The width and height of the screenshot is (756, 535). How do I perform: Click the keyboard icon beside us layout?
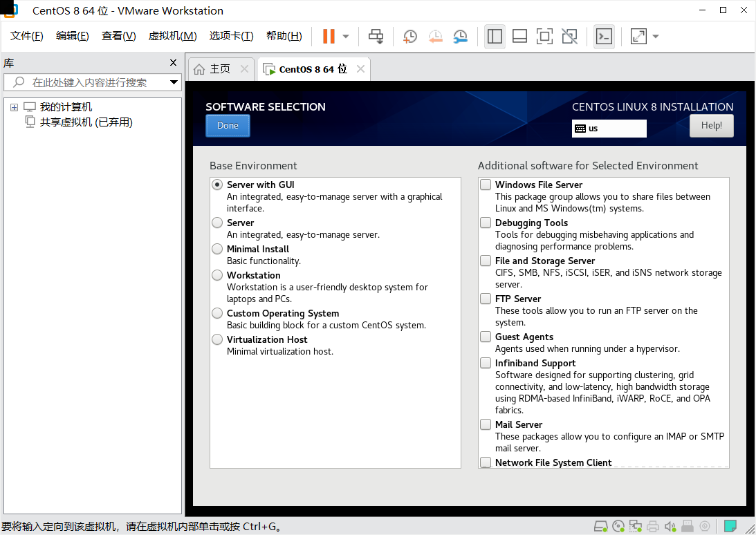point(580,129)
